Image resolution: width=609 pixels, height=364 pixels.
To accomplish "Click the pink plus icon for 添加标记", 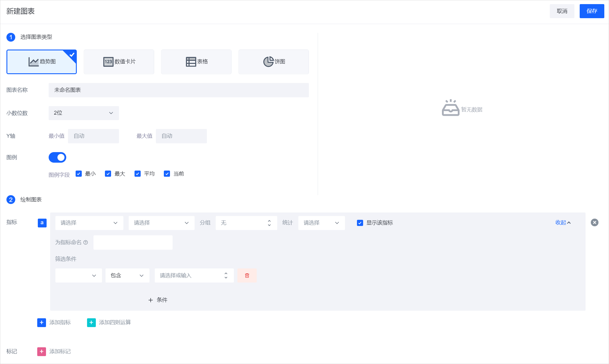I will click(x=42, y=351).
